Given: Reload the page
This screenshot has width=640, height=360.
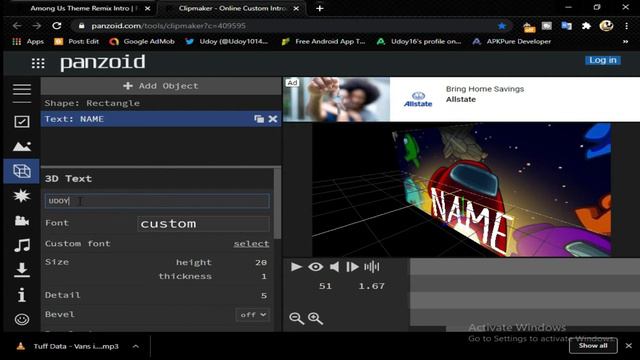Looking at the screenshot, I should [57, 26].
